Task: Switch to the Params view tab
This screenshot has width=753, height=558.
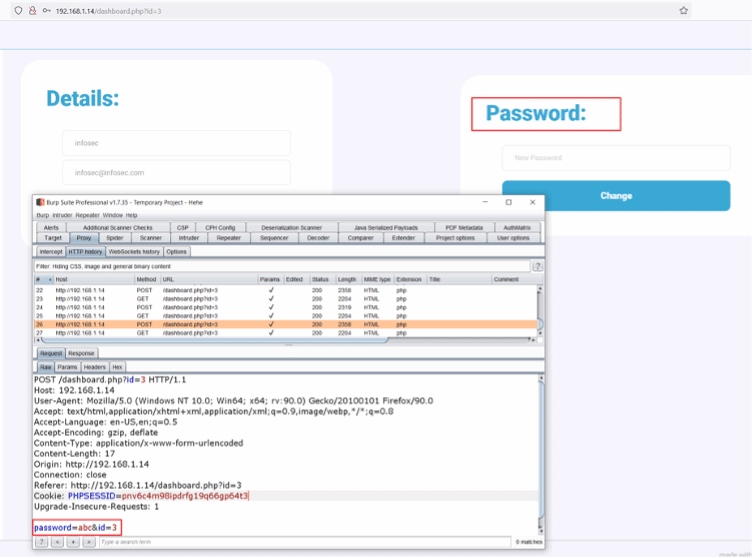Action: (67, 367)
